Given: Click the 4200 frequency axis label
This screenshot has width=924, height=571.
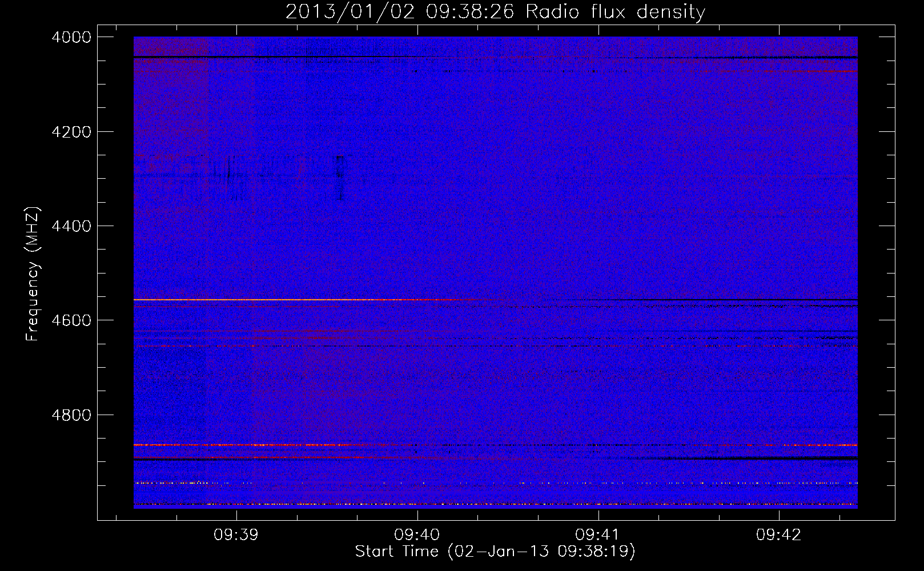Looking at the screenshot, I should tap(71, 132).
